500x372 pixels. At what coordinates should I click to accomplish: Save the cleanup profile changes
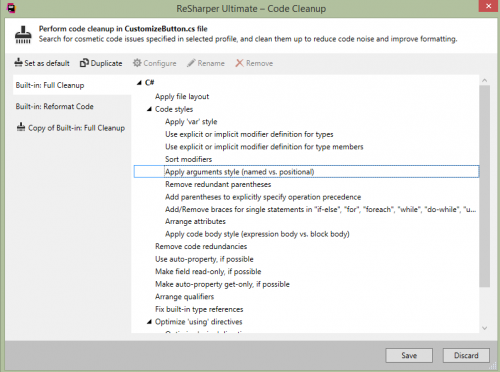[409, 355]
